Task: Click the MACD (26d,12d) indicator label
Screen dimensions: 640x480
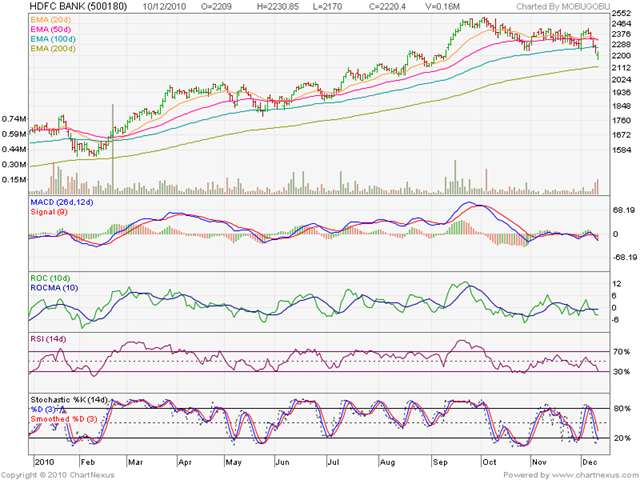Action: tap(62, 202)
